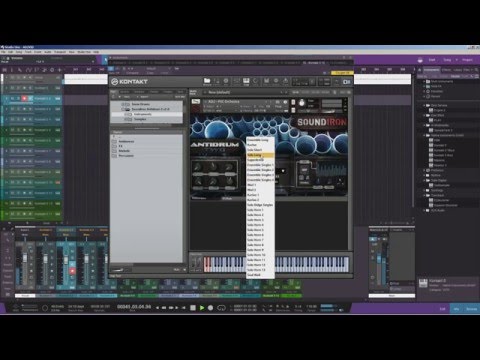Switch to Libraries tab in Kontakt browser
The height and width of the screenshot is (360, 480).
click(x=125, y=92)
